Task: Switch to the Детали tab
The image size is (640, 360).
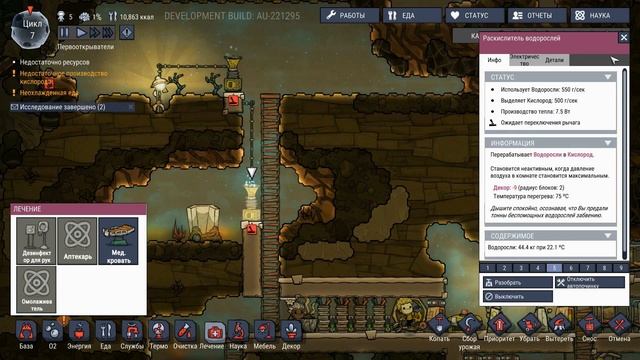Action: pos(554,60)
